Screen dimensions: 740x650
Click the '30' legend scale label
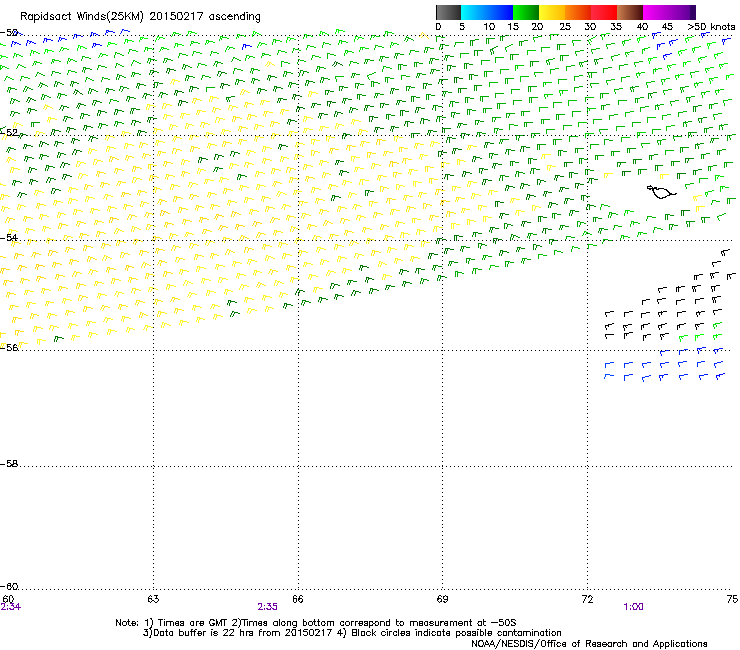pyautogui.click(x=590, y=27)
